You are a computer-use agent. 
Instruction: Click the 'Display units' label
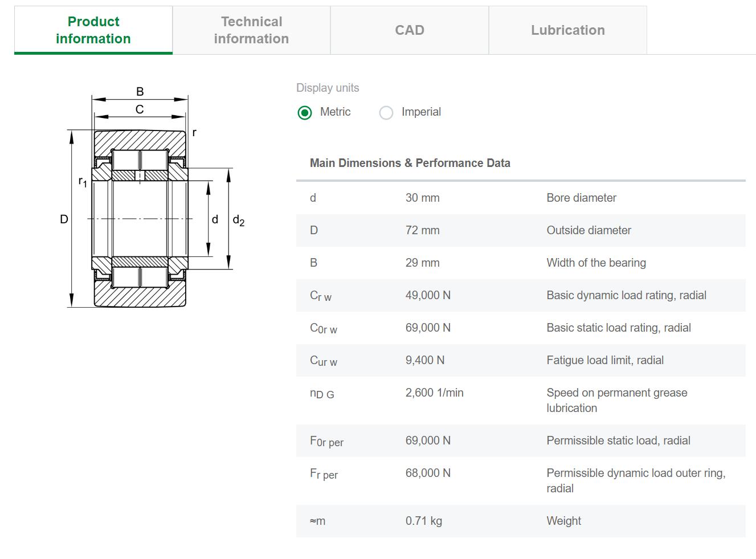point(328,88)
